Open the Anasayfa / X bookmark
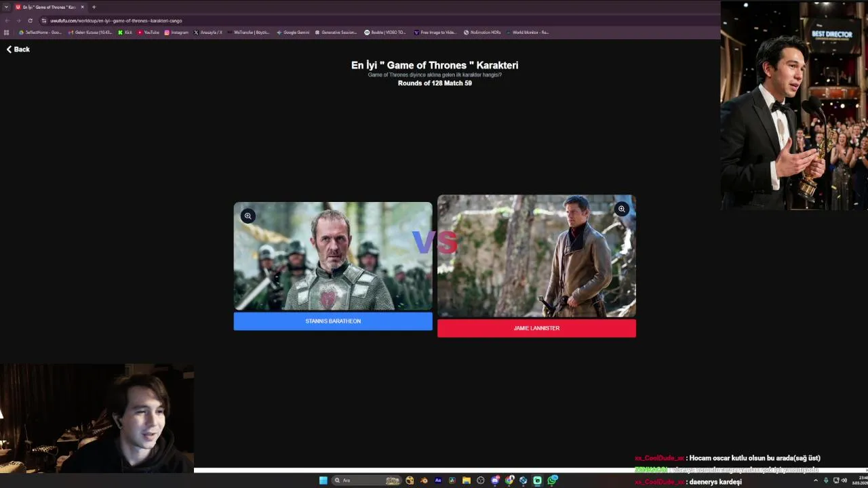This screenshot has width=868, height=488. click(x=208, y=33)
